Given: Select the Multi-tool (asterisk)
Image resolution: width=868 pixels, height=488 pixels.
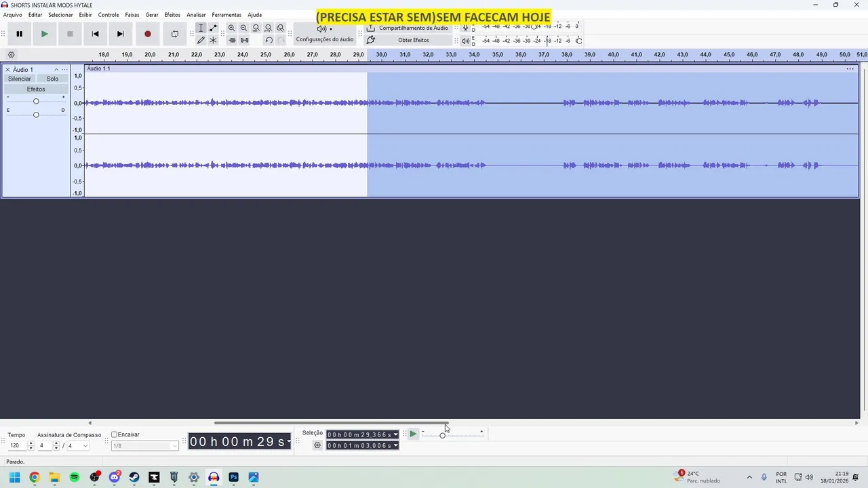Looking at the screenshot, I should (213, 40).
